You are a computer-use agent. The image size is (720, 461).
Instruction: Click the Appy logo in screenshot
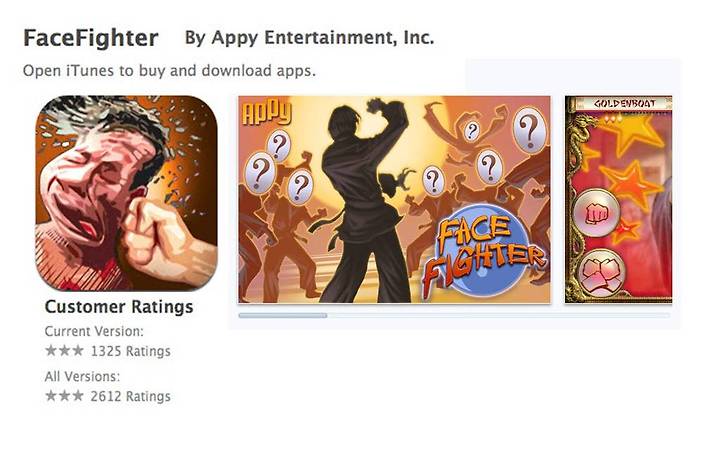(x=267, y=113)
